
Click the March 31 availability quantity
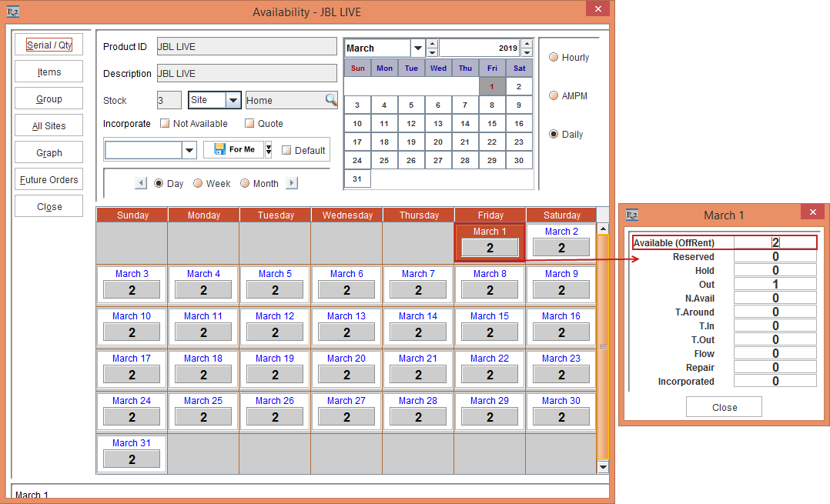click(132, 459)
